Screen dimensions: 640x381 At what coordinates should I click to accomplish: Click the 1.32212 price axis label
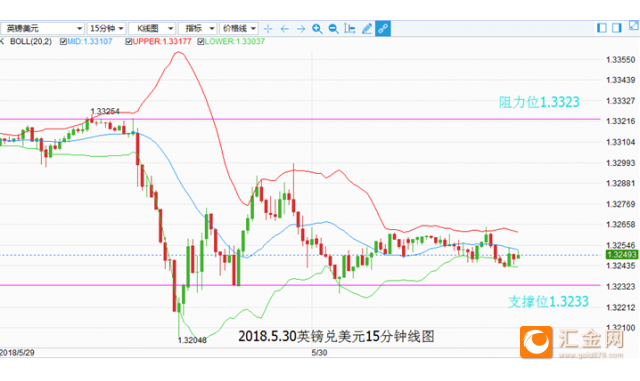tap(621, 307)
